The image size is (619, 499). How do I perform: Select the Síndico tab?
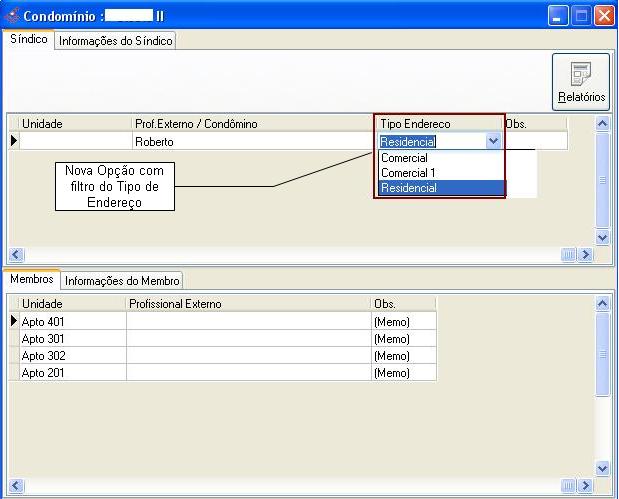(x=28, y=40)
